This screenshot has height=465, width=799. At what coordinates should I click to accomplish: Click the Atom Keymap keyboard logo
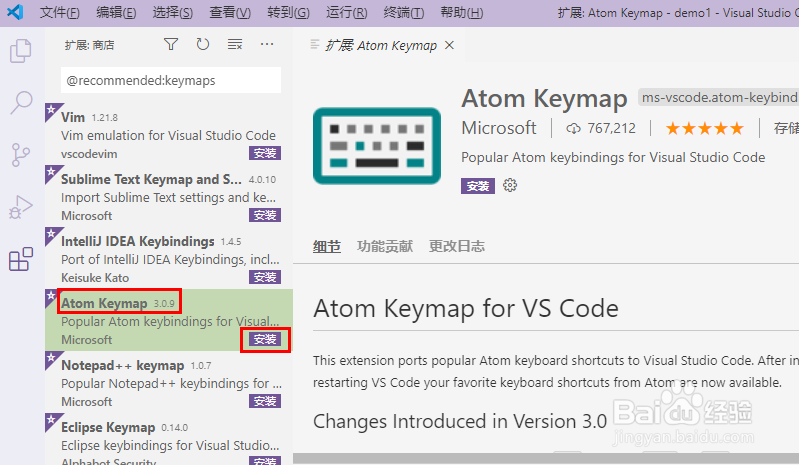377,146
